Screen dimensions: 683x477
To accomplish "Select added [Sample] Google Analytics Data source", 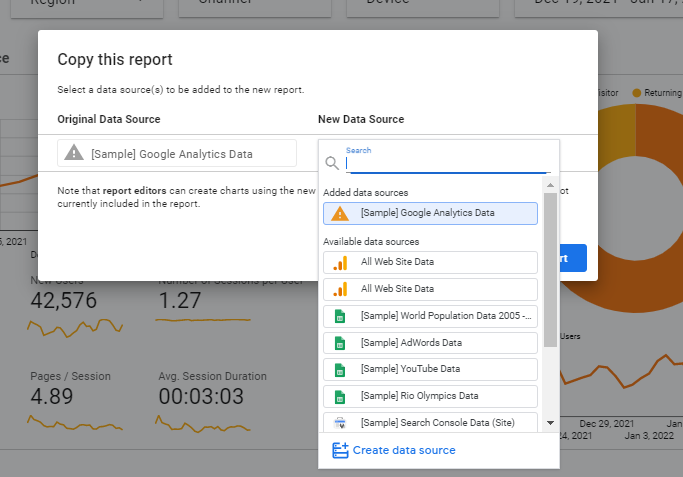I will (430, 213).
